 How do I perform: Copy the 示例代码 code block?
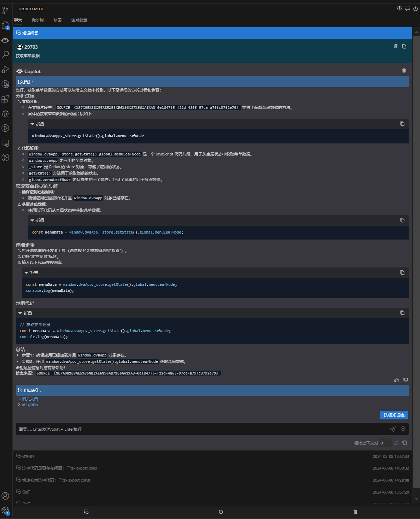(x=402, y=313)
